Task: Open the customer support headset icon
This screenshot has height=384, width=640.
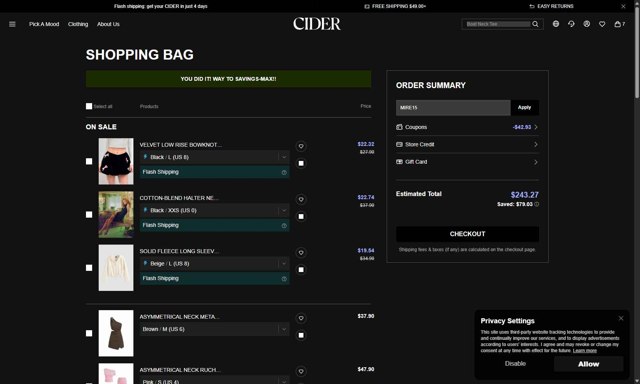Action: [571, 24]
